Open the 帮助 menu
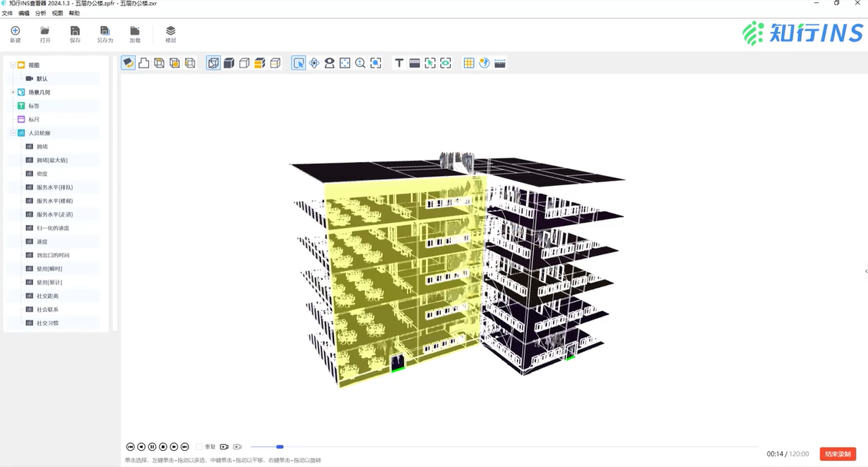The width and height of the screenshot is (868, 467). pos(75,13)
